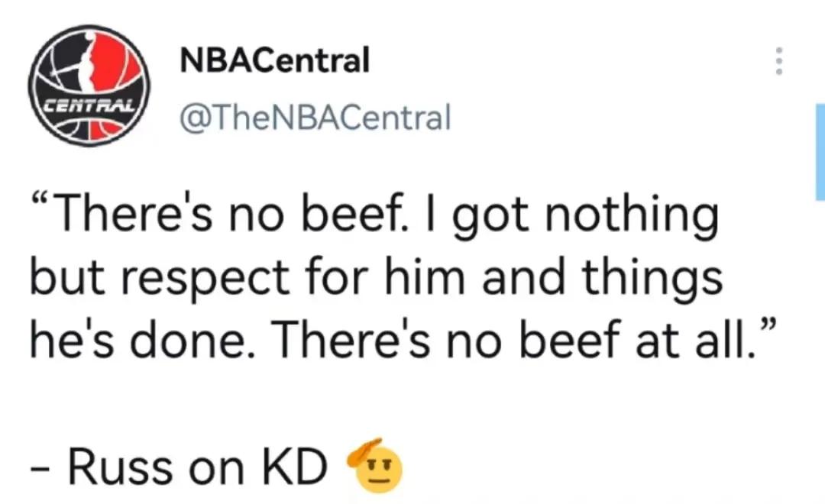
Task: Open the three-dot more options menu
Action: [x=779, y=60]
